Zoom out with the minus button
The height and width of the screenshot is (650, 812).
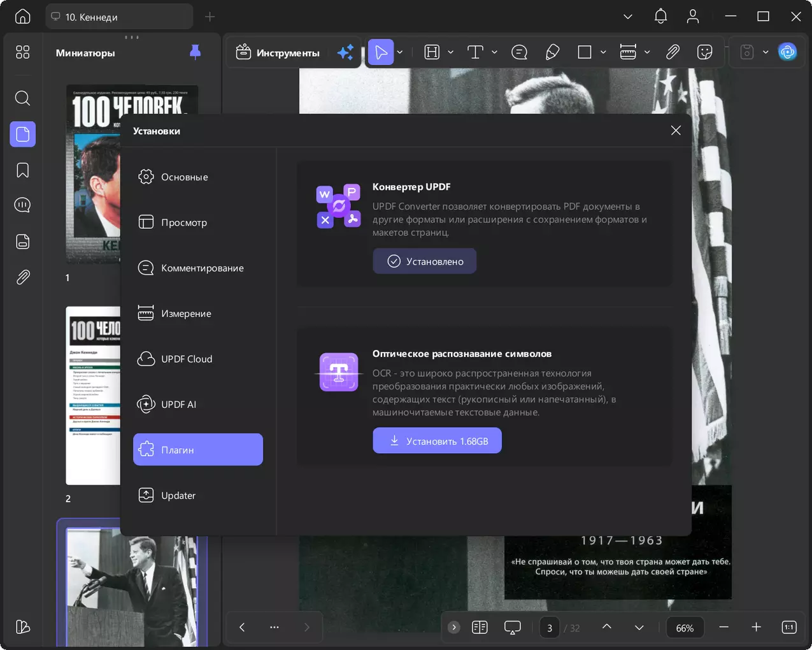(x=724, y=627)
